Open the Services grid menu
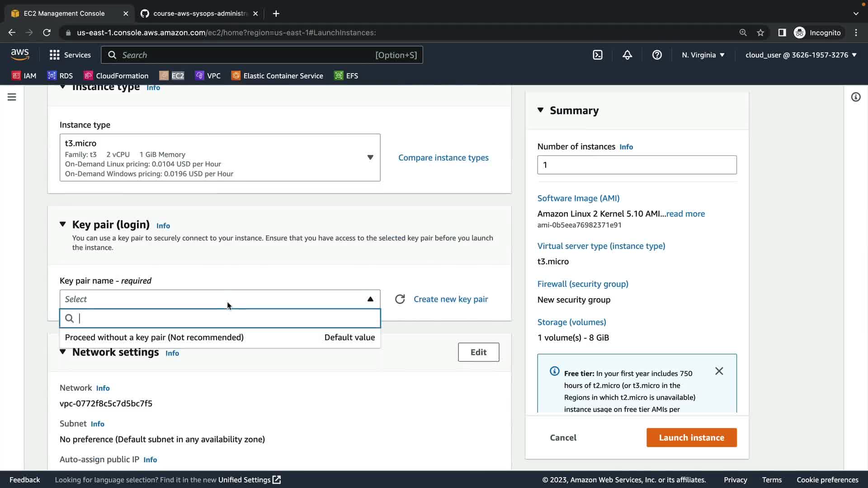Screen dimensions: 868x488 [70, 55]
